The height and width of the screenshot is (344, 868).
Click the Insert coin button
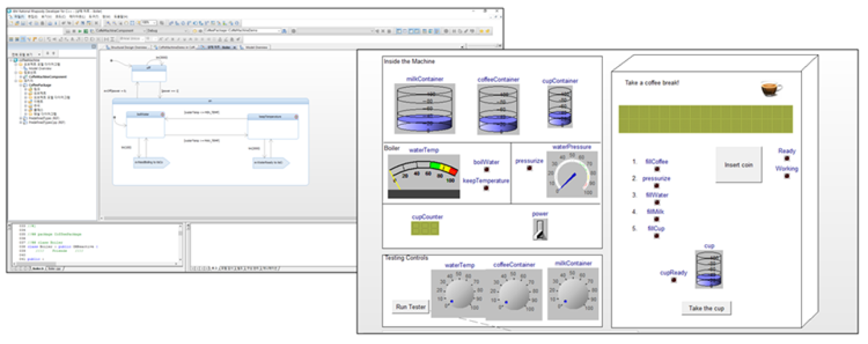[x=738, y=165]
